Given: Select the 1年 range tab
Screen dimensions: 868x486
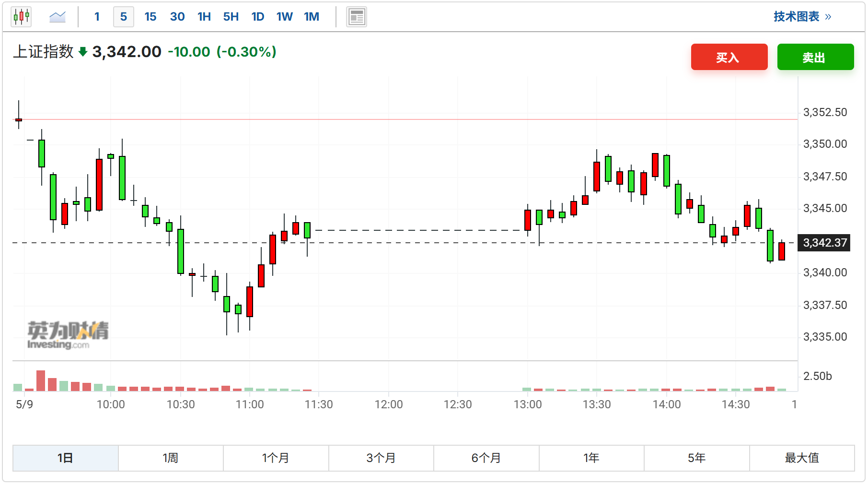Looking at the screenshot, I should [591, 458].
